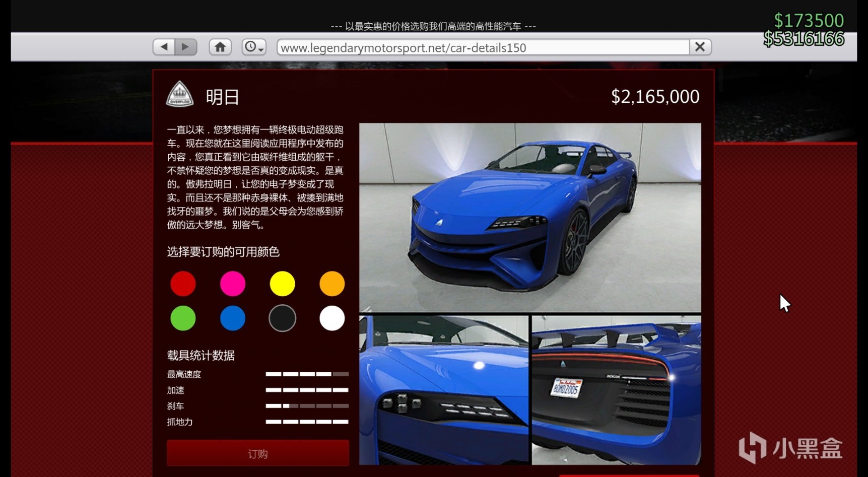The width and height of the screenshot is (868, 477).
Task: Open the browser home page
Action: pyautogui.click(x=220, y=47)
